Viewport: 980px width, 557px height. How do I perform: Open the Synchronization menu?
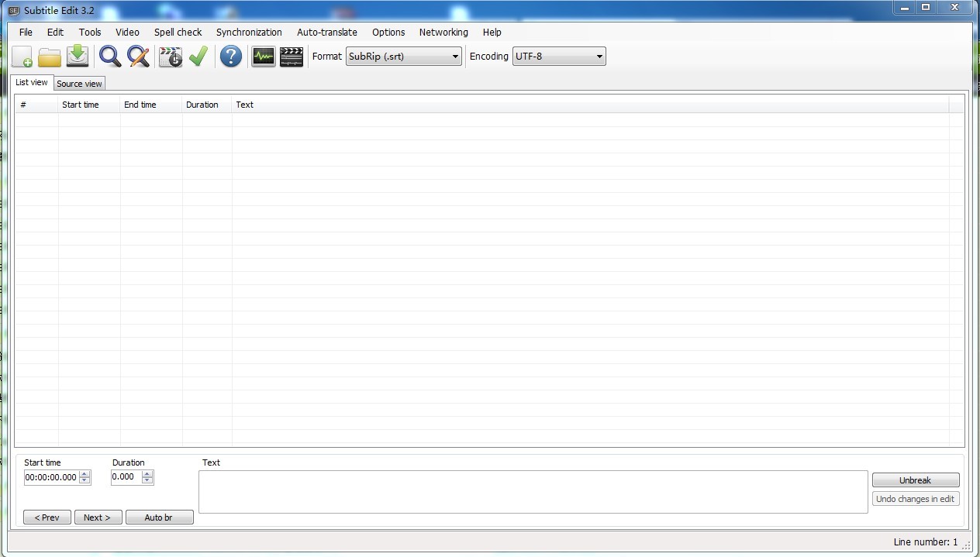[249, 33]
